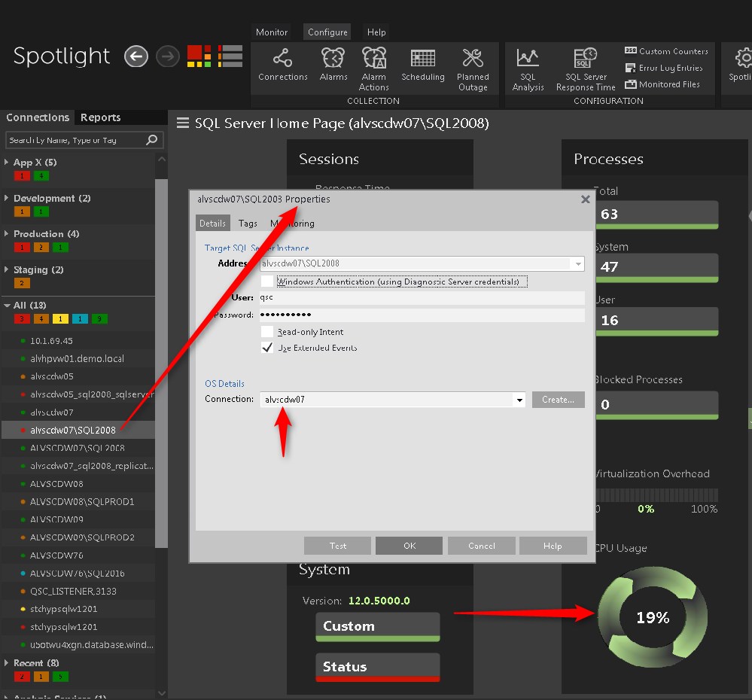Click the CPU Usage 19% gauge
The width and height of the screenshot is (752, 700).
click(x=652, y=618)
